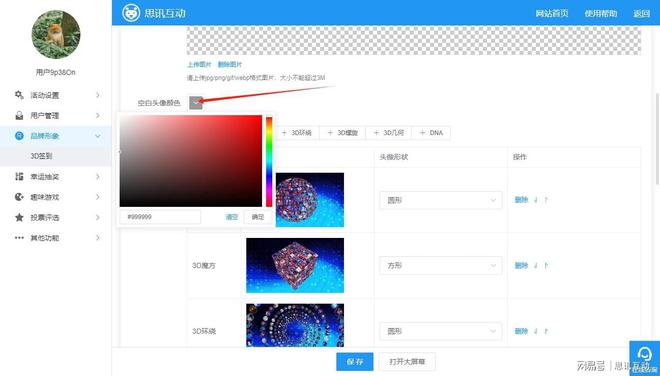This screenshot has height=376, width=660.
Task: Click the 保存 button
Action: pos(355,361)
